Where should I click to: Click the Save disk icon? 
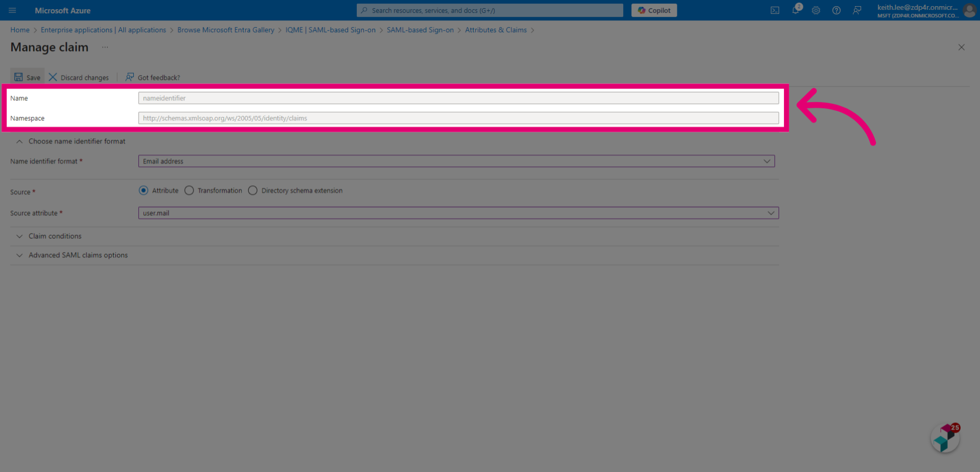pos(18,77)
